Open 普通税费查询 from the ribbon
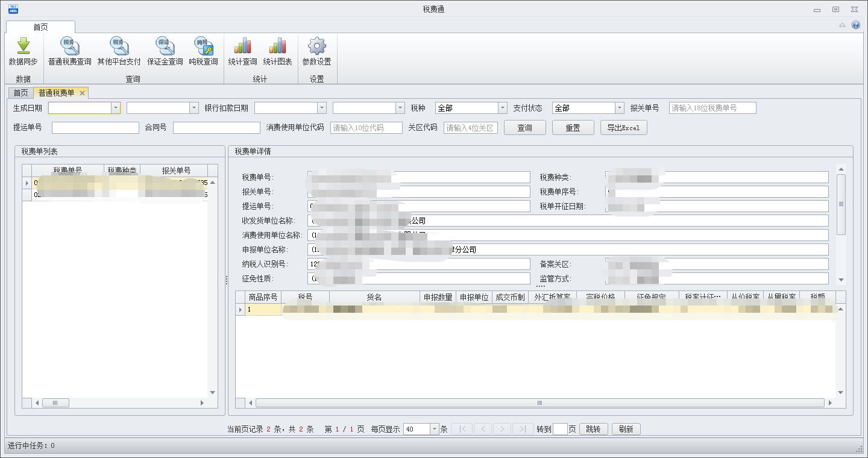868x458 pixels. [70, 52]
